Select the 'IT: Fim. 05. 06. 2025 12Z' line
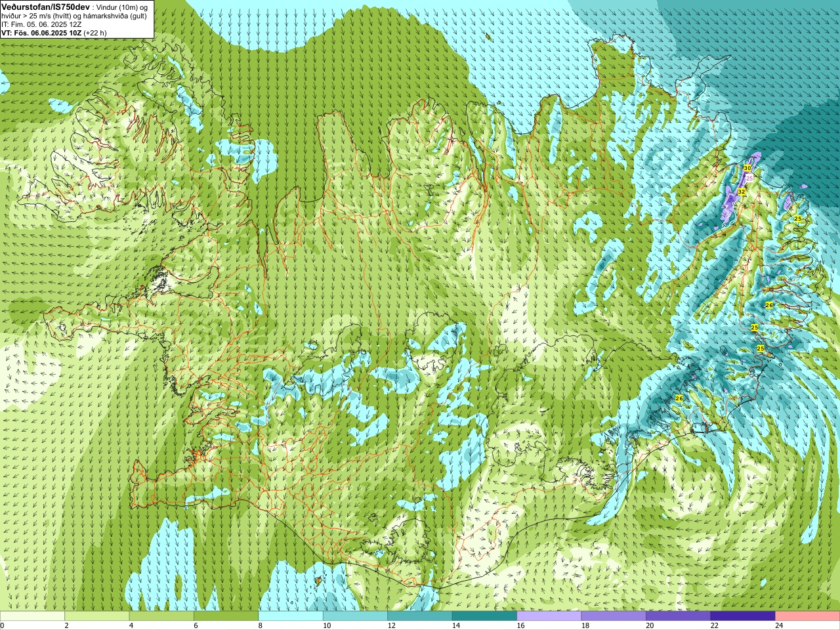 pyautogui.click(x=41, y=24)
